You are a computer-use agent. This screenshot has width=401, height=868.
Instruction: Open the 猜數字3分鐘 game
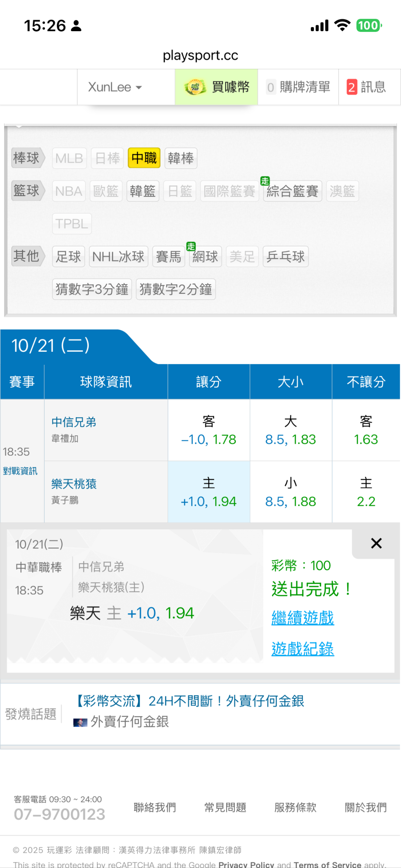(92, 289)
